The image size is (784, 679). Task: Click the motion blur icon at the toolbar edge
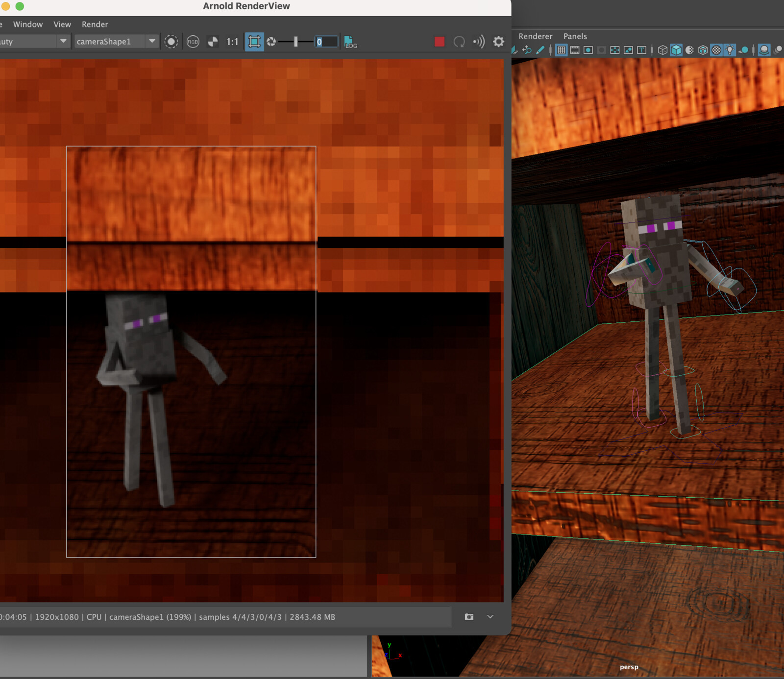coord(778,50)
